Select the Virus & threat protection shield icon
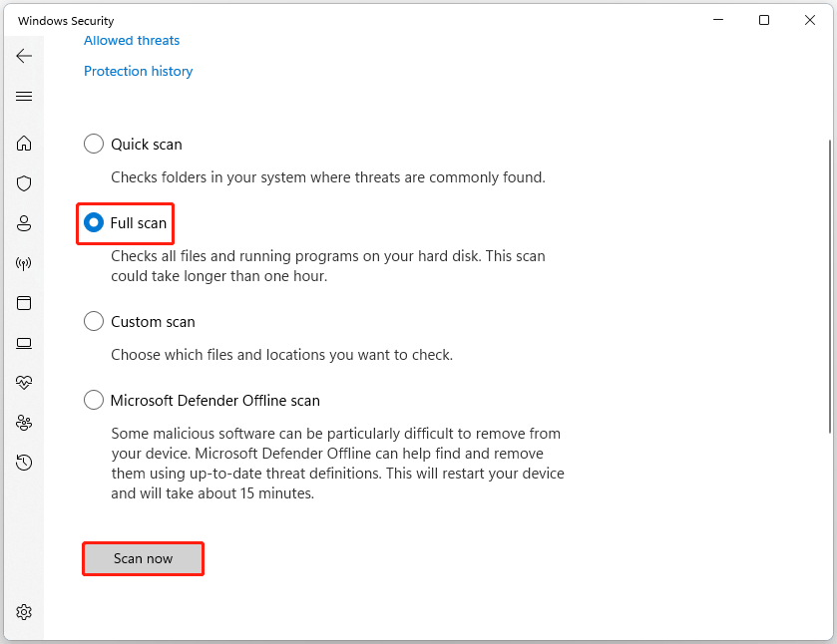The image size is (837, 644). click(24, 183)
